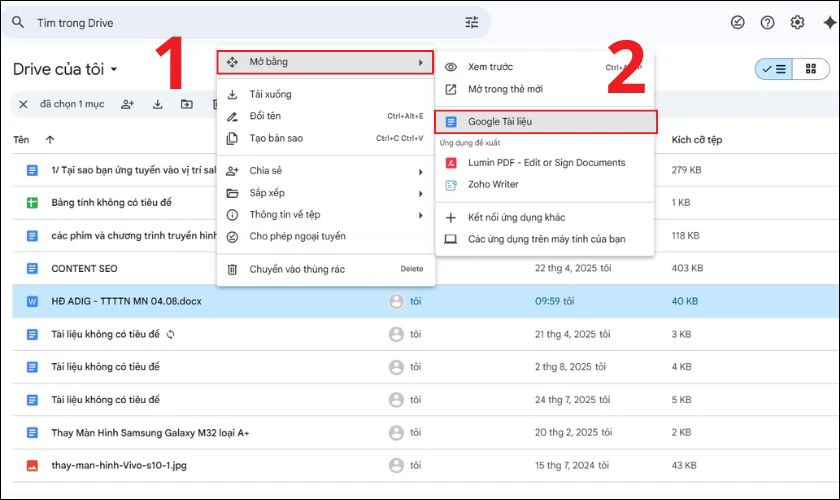The image size is (840, 500).
Task: Expand Thông tin về tệp submenu
Action: (325, 215)
